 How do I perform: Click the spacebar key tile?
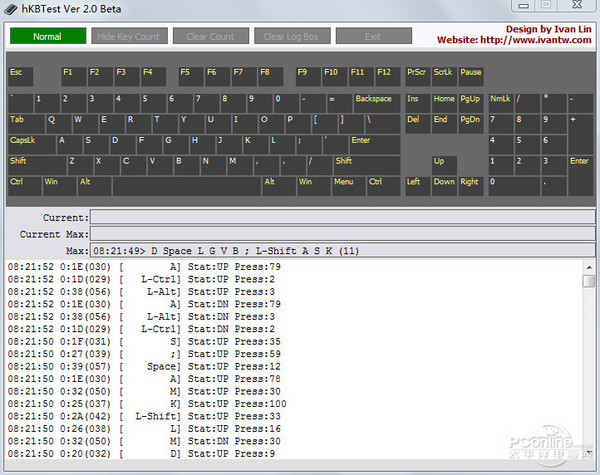(187, 186)
